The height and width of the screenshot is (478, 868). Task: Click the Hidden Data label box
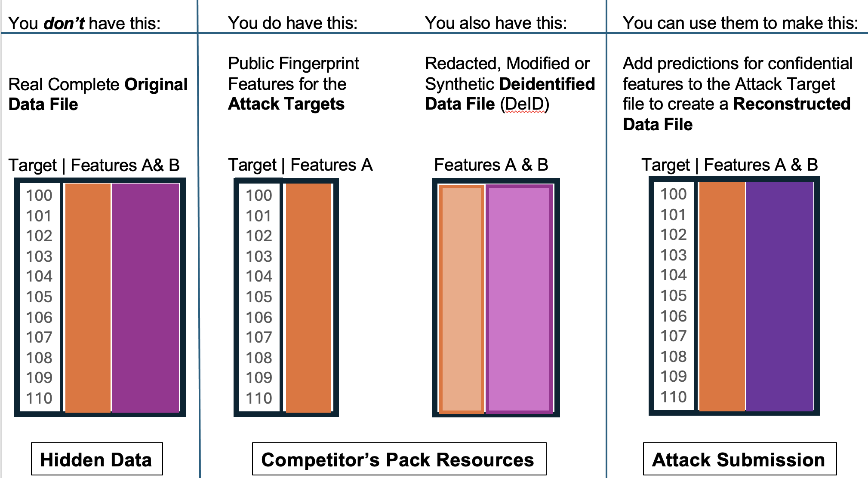tap(96, 459)
